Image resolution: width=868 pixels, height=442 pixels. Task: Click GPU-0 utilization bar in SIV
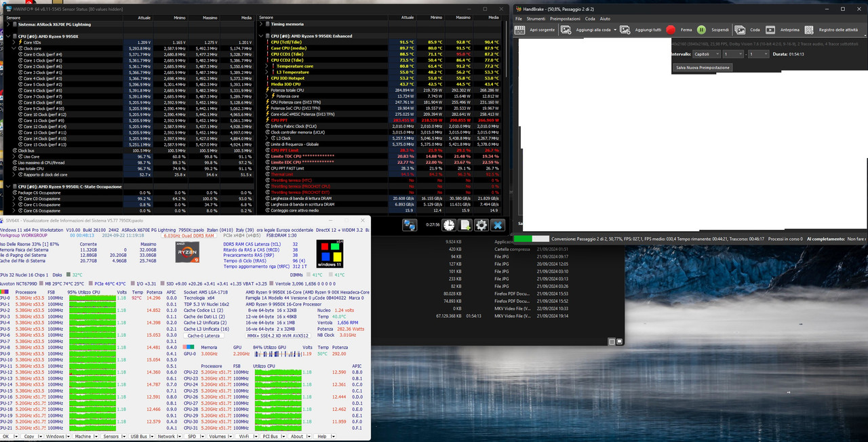277,353
